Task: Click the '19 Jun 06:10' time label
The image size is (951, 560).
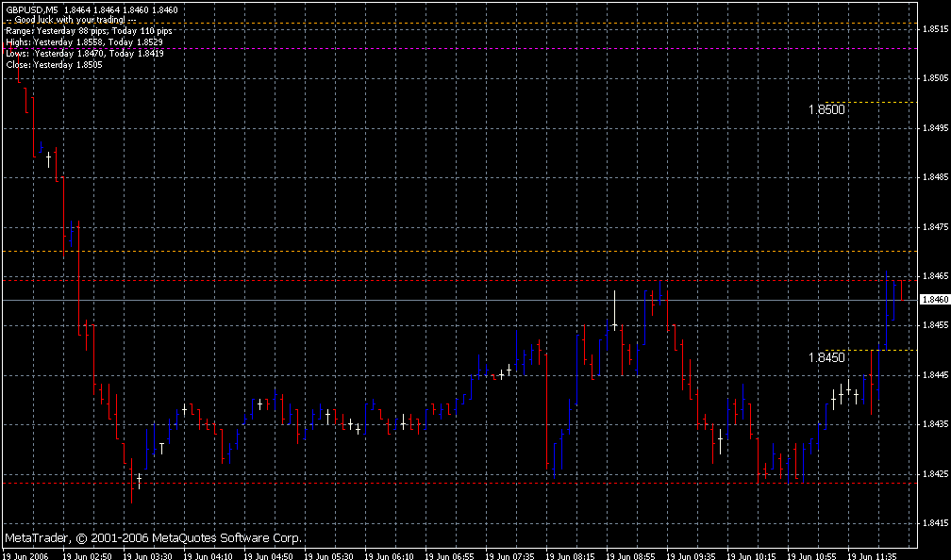Action: coord(390,556)
